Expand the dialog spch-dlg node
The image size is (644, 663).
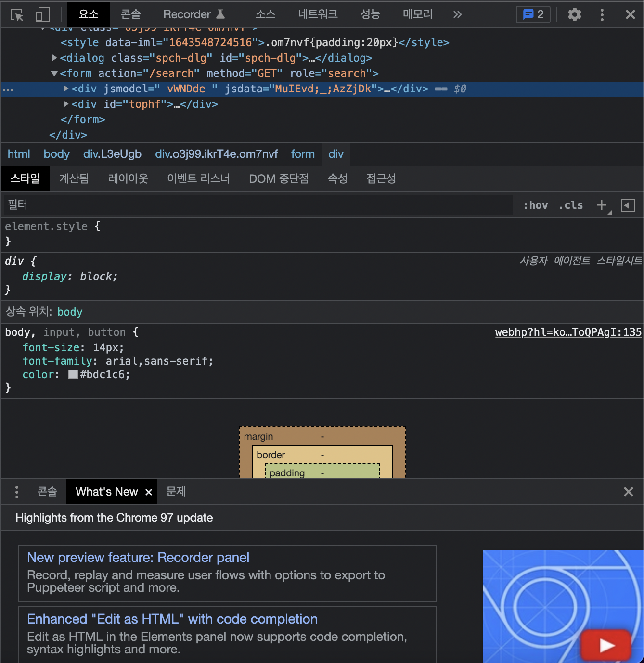coord(54,58)
